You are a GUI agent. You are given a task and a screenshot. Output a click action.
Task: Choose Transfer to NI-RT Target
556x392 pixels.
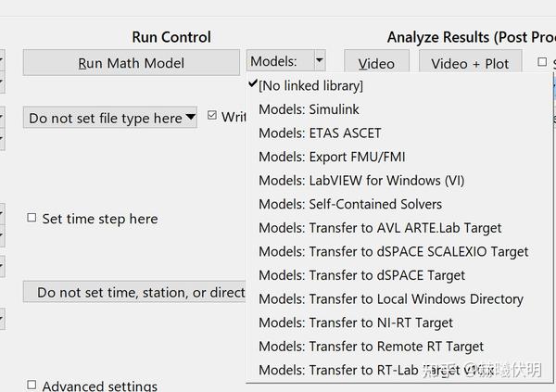(356, 323)
